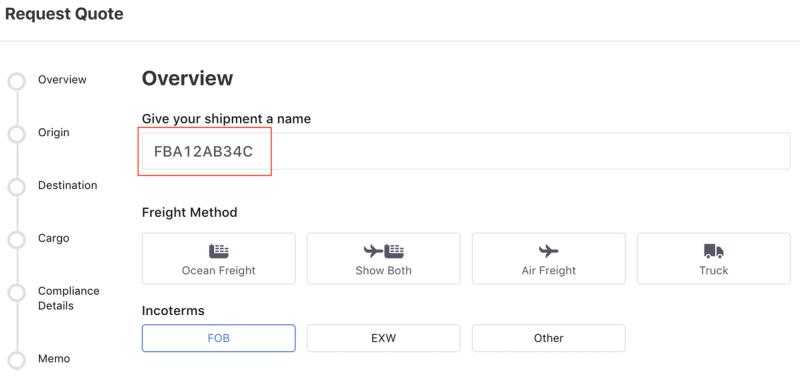Click the Destination step circle

pyautogui.click(x=17, y=187)
